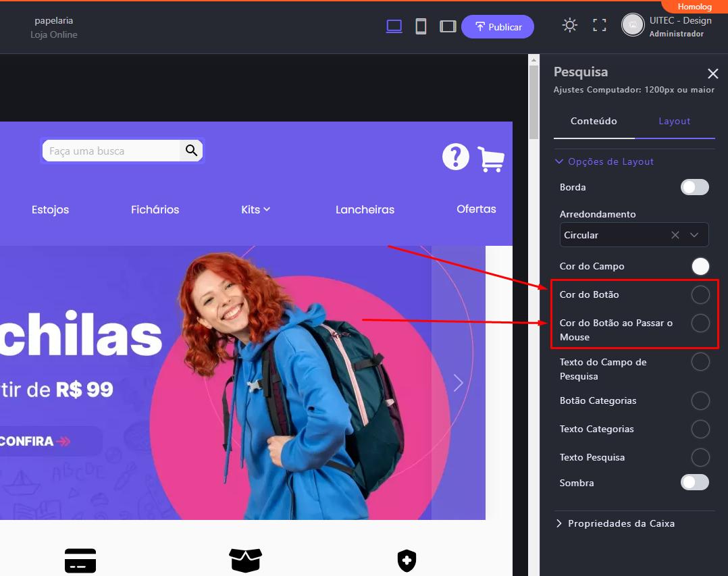728x576 pixels.
Task: Open the help question mark icon
Action: [x=455, y=157]
